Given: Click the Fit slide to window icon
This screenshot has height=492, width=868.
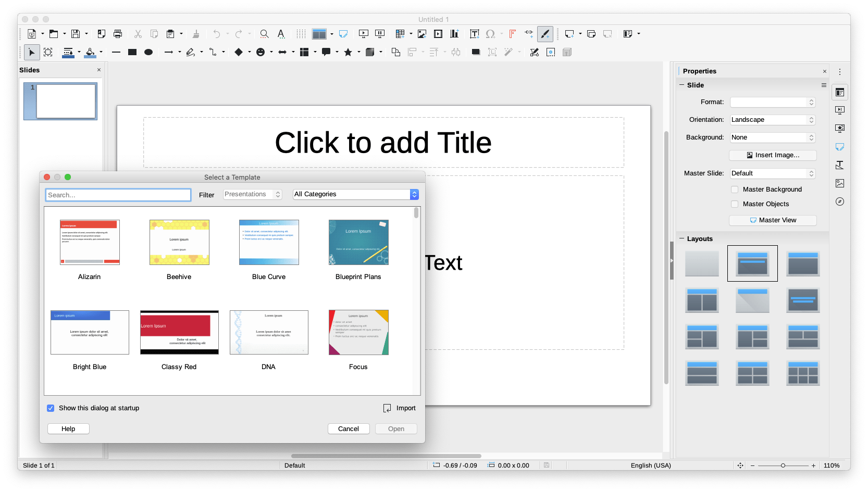Looking at the screenshot, I should click(740, 465).
